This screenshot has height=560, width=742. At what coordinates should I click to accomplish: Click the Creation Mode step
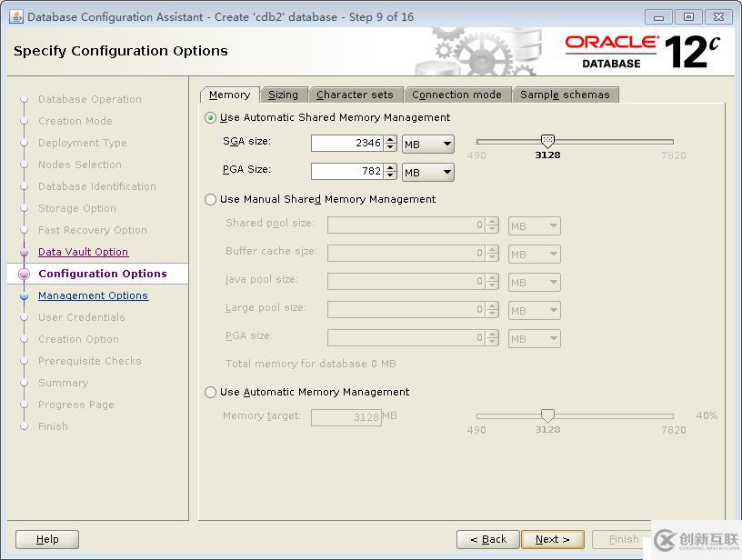point(75,121)
